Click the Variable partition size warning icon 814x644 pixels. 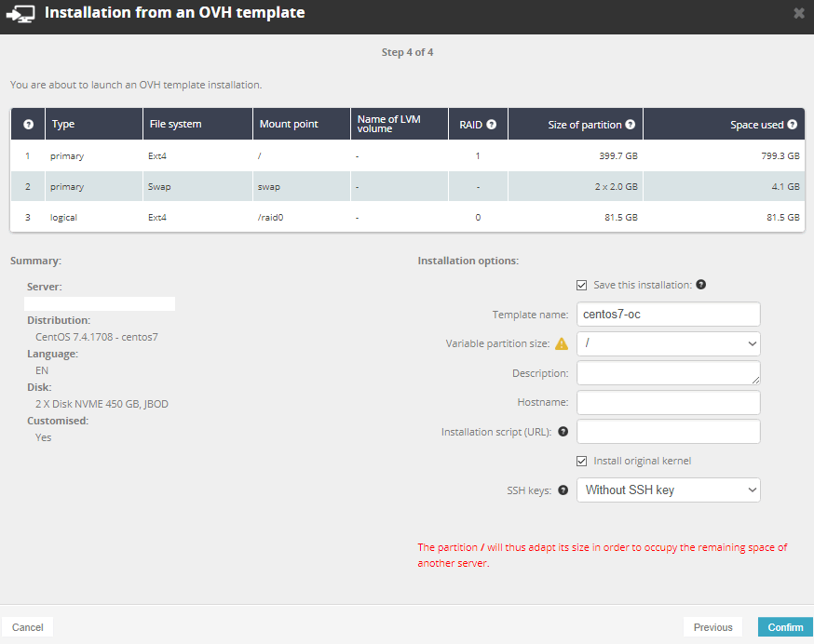click(x=562, y=343)
